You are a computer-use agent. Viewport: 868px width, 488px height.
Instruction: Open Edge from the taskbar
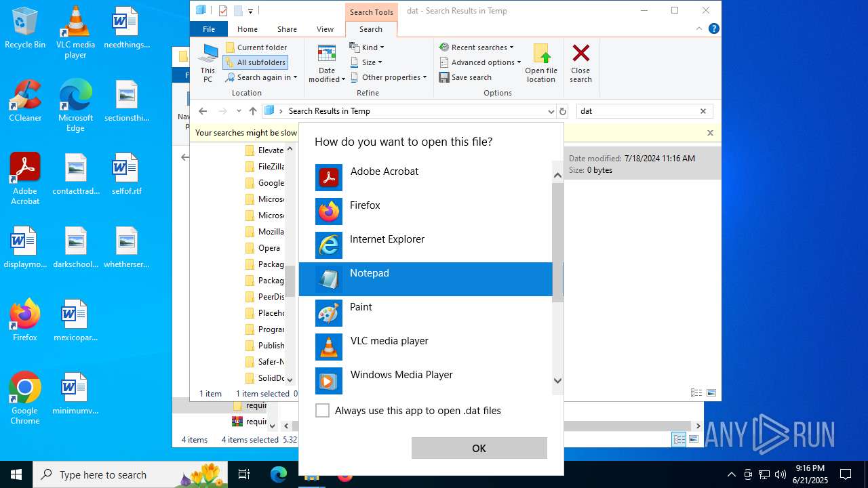279,474
